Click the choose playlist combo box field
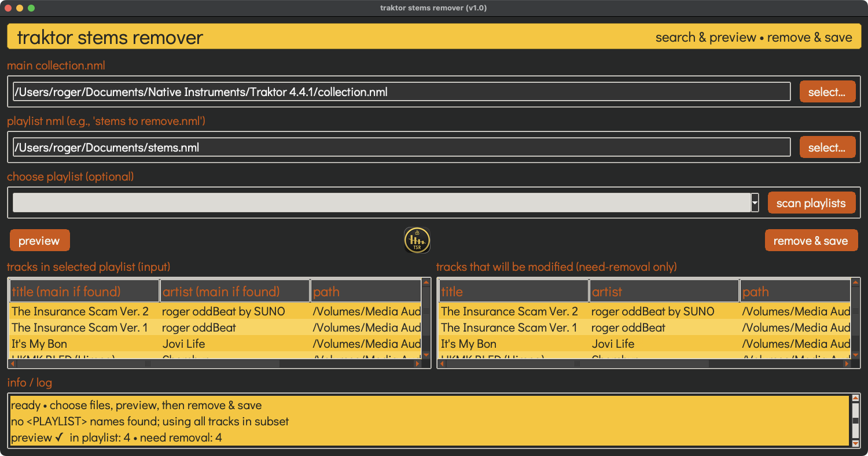 (382, 203)
